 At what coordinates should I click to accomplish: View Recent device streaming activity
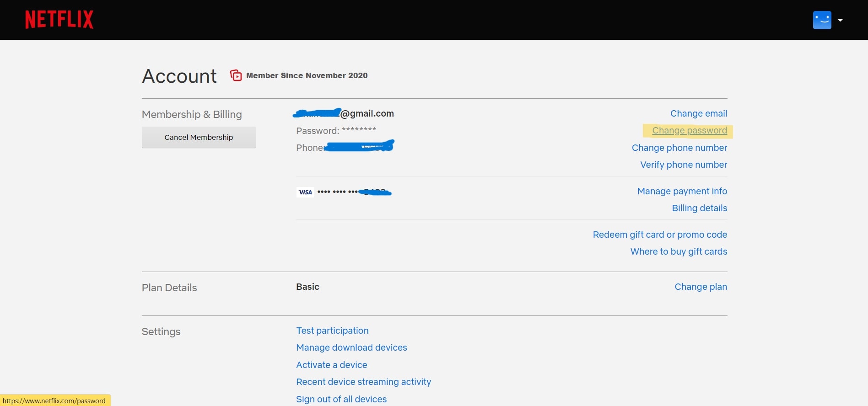click(363, 382)
